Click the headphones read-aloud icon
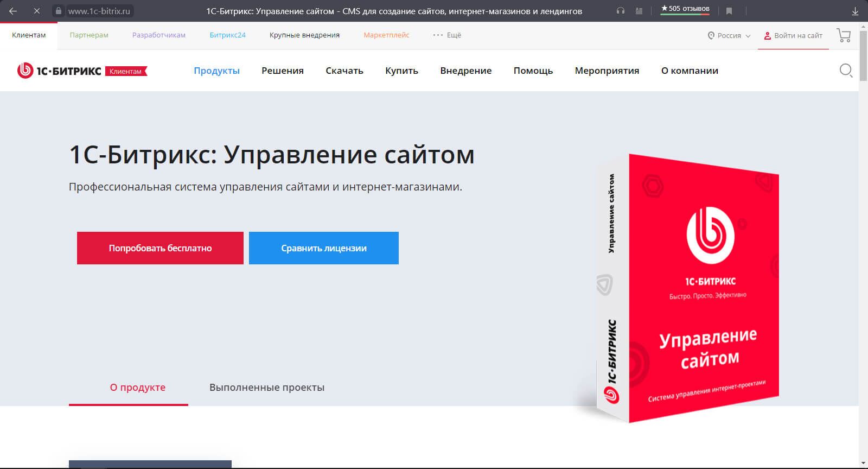 [x=621, y=10]
